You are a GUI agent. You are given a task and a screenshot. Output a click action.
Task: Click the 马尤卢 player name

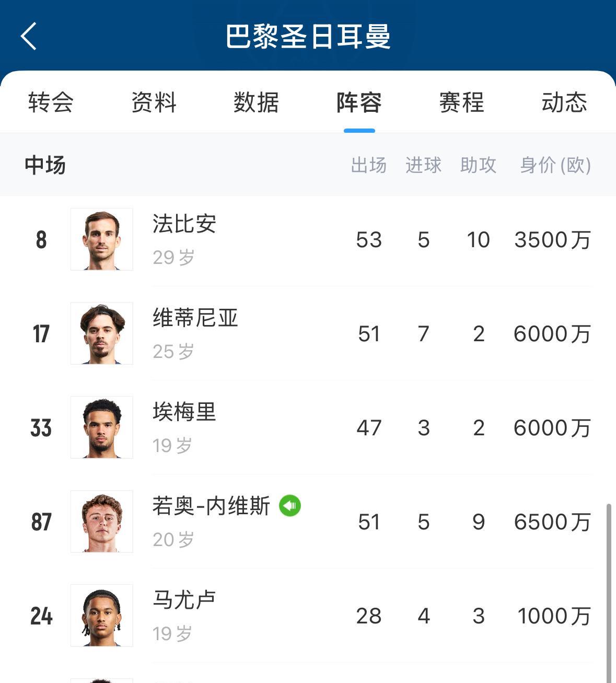[x=184, y=600]
